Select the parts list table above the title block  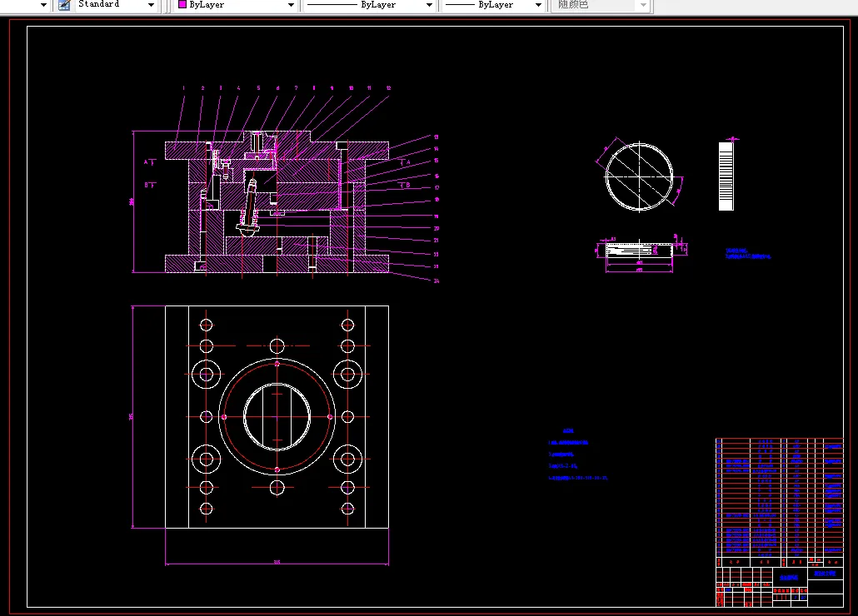click(780, 502)
